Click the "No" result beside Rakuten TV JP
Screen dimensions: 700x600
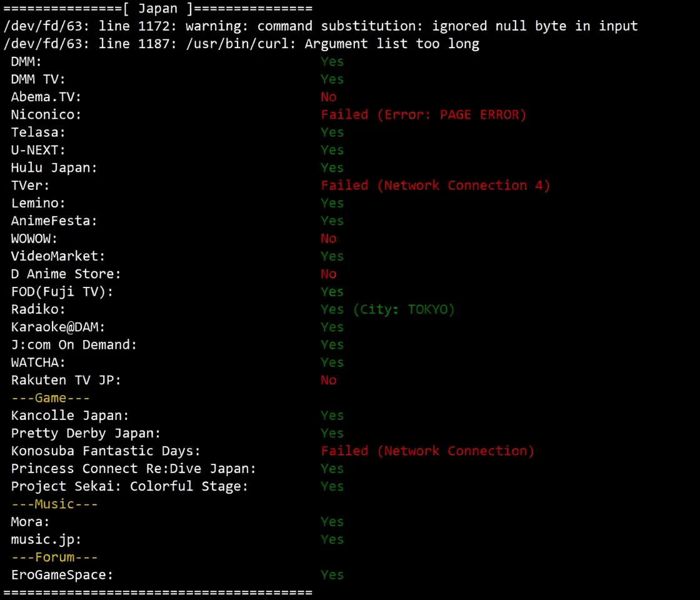329,380
